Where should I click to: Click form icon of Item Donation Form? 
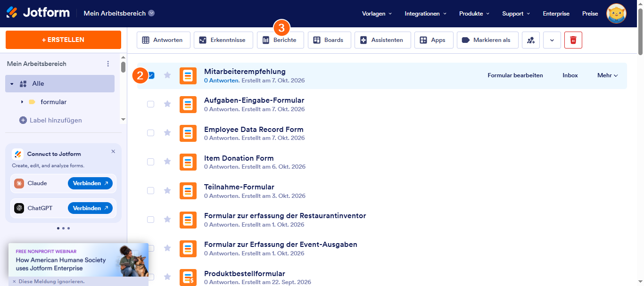[188, 162]
